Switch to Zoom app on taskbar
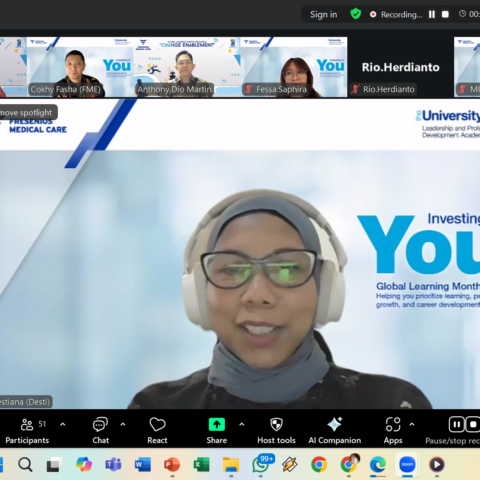The image size is (480, 480). pos(407,464)
